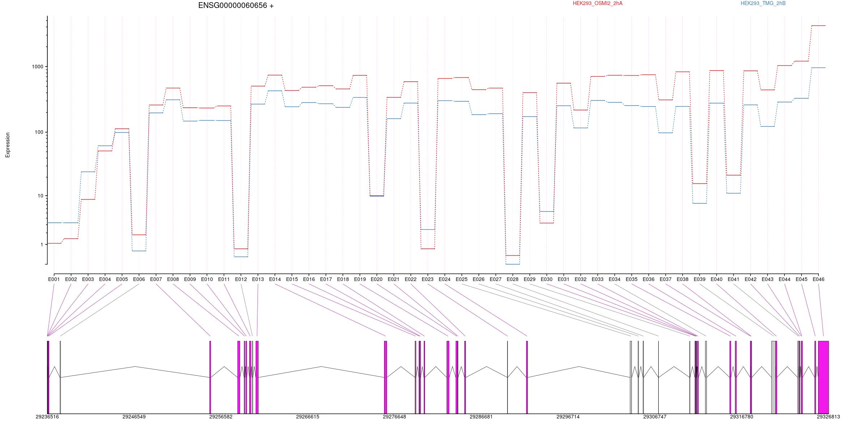Click exon label E025
The width and height of the screenshot is (868, 434).
click(x=461, y=279)
